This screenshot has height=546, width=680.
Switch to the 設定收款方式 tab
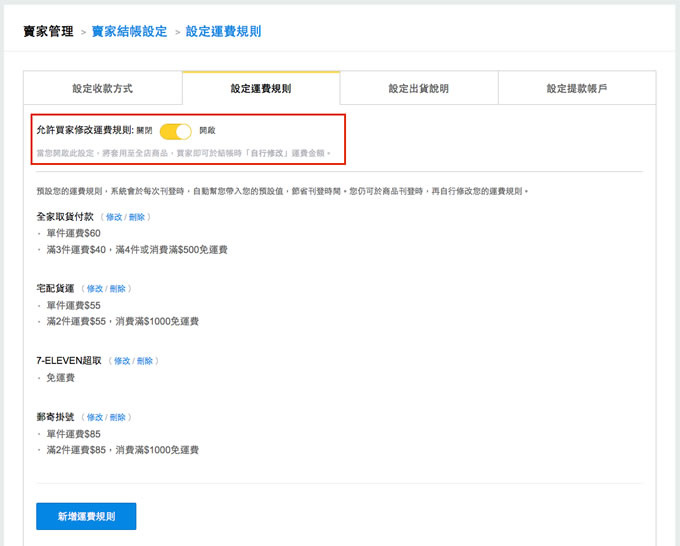click(x=102, y=88)
